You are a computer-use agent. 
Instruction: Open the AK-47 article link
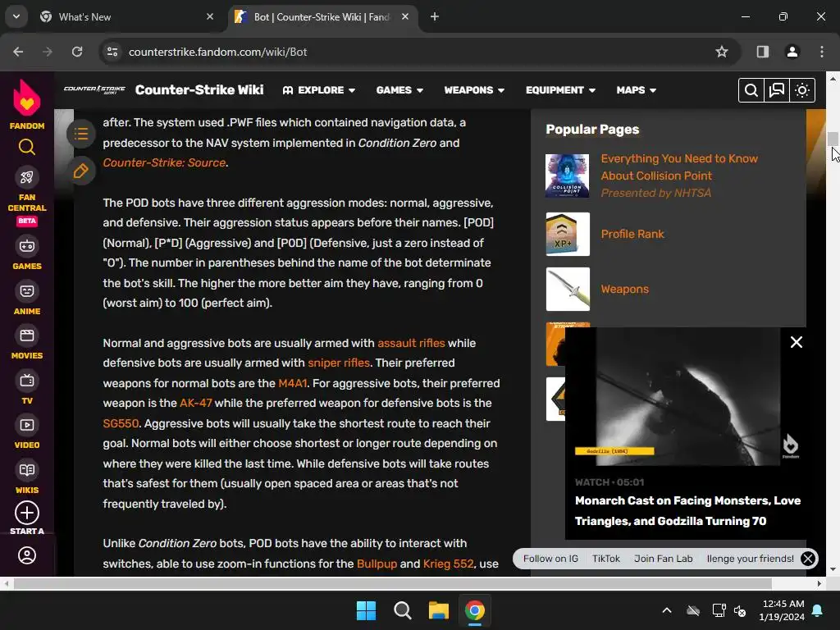(x=195, y=403)
